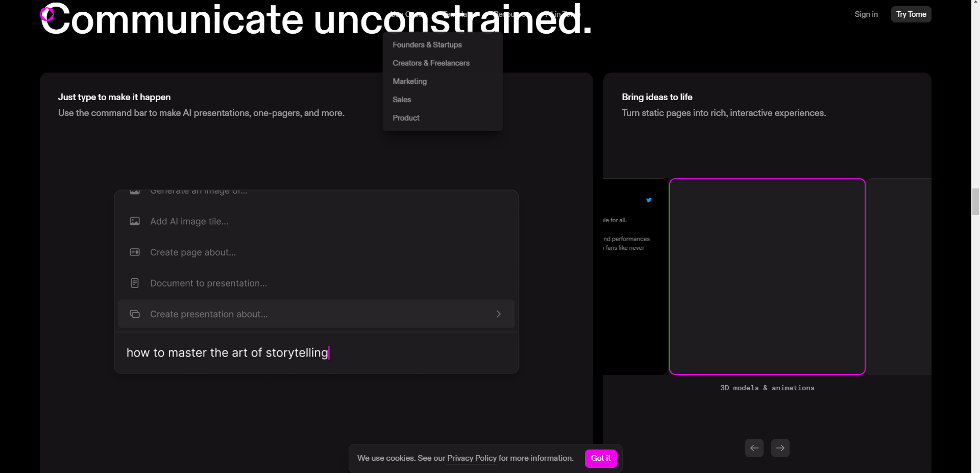Click the Add AI image tile icon
980x473 pixels.
click(x=135, y=221)
